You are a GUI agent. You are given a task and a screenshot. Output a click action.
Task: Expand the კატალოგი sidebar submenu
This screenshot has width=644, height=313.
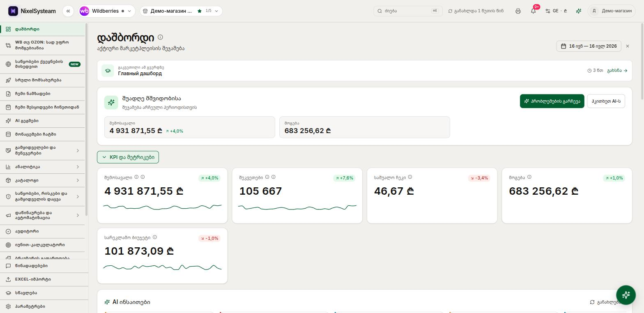pyautogui.click(x=42, y=180)
